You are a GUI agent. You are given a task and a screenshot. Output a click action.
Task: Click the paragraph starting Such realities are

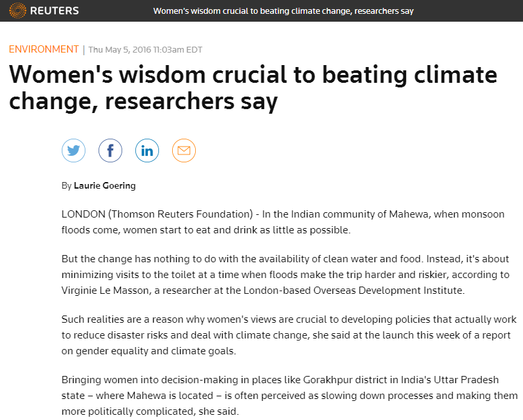pos(289,335)
